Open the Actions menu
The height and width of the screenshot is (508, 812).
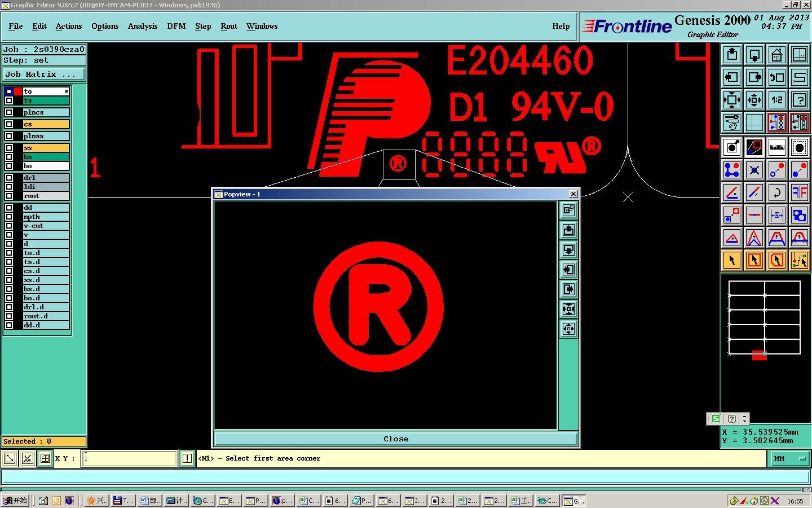click(x=69, y=26)
